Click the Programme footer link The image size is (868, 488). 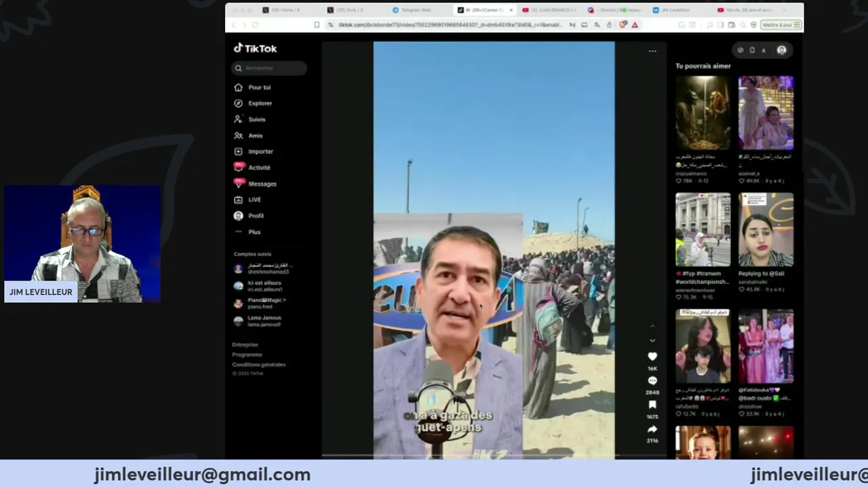[247, 354]
